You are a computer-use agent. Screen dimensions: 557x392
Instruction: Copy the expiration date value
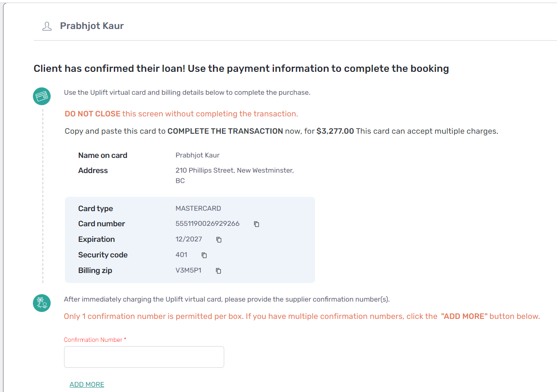219,240
